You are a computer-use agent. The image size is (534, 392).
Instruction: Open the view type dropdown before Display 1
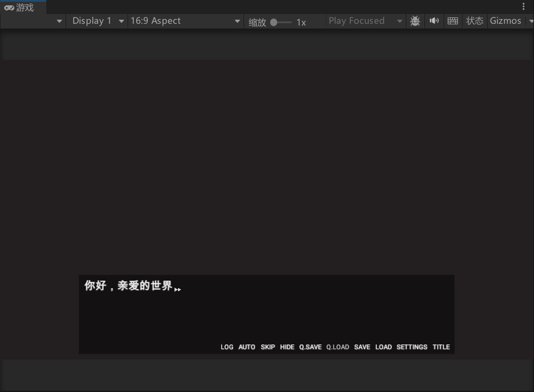33,21
